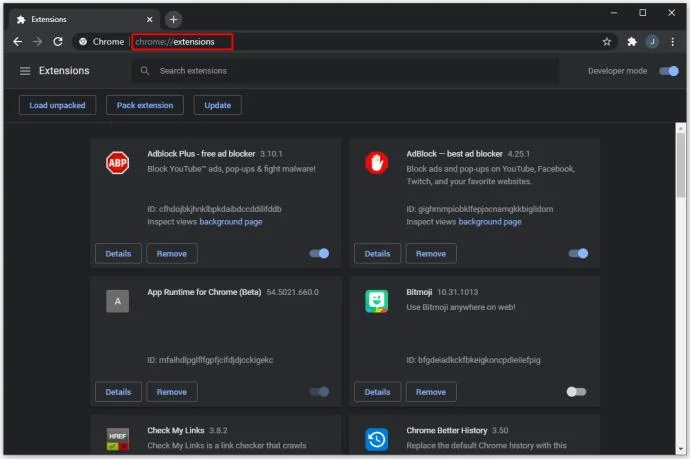This screenshot has width=690, height=459.
Task: Open the hamburger menu beside Extensions title
Action: (25, 71)
